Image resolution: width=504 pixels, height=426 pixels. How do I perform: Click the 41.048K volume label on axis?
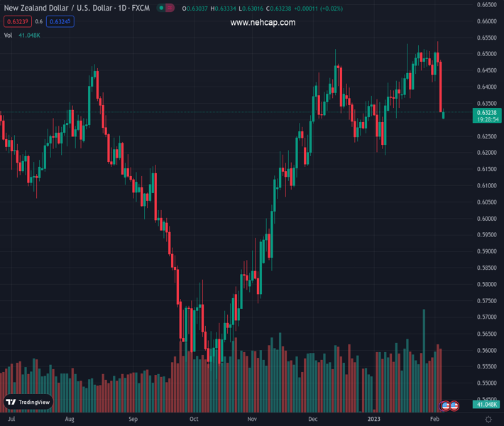(x=487, y=405)
